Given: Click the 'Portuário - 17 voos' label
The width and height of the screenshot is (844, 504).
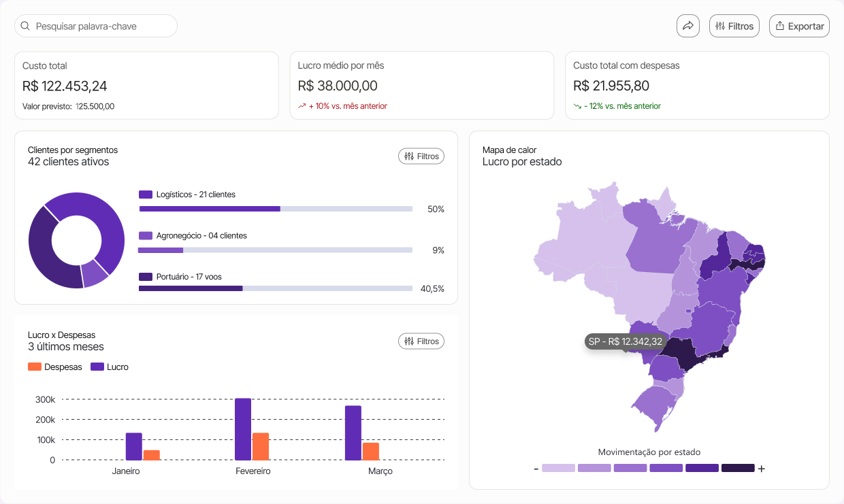Looking at the screenshot, I should coord(189,277).
